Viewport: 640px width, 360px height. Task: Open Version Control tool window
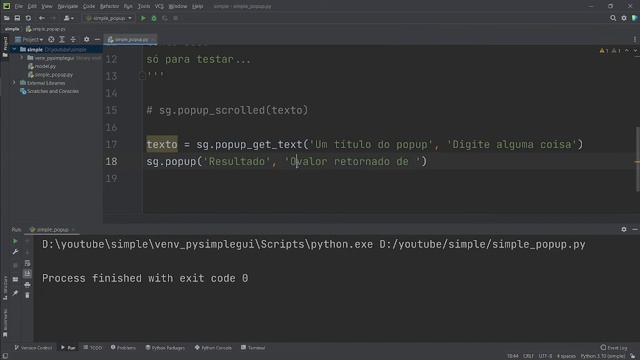click(33, 348)
